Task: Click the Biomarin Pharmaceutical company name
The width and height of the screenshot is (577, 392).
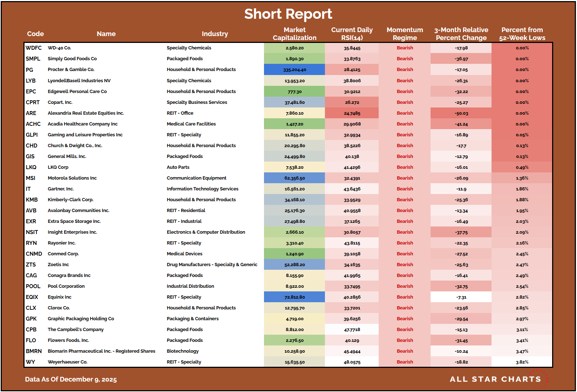Action: (101, 351)
